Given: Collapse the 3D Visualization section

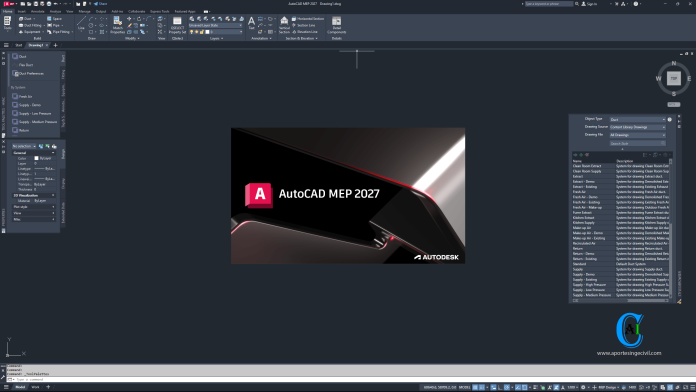Looking at the screenshot, I should (34, 195).
